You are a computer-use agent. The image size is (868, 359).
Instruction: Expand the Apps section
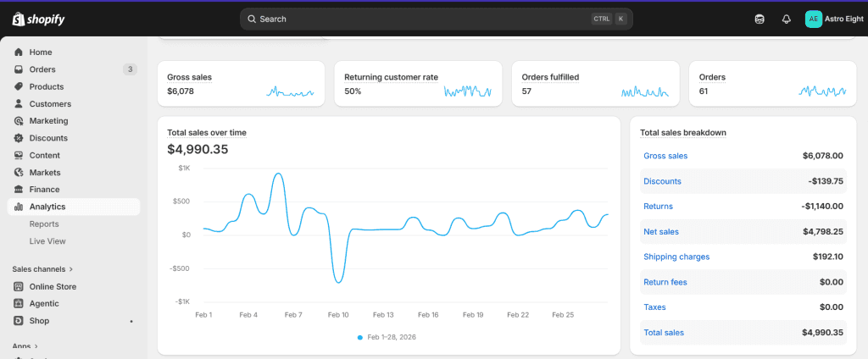pos(25,346)
